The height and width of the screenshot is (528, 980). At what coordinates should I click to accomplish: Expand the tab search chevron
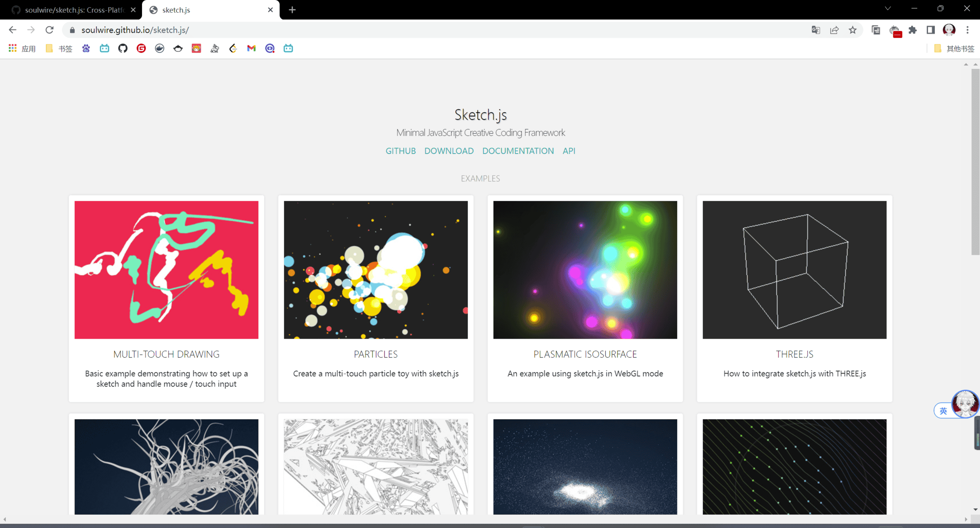[888, 9]
